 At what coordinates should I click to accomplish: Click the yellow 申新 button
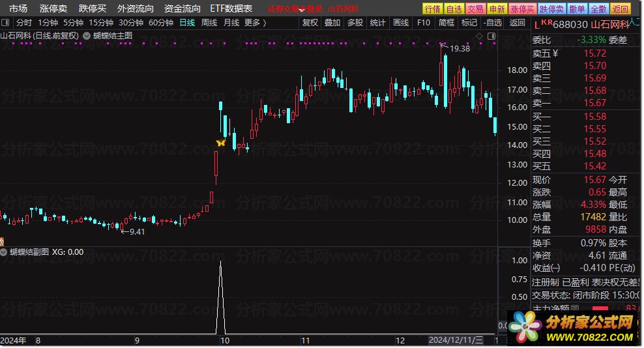(x=497, y=9)
